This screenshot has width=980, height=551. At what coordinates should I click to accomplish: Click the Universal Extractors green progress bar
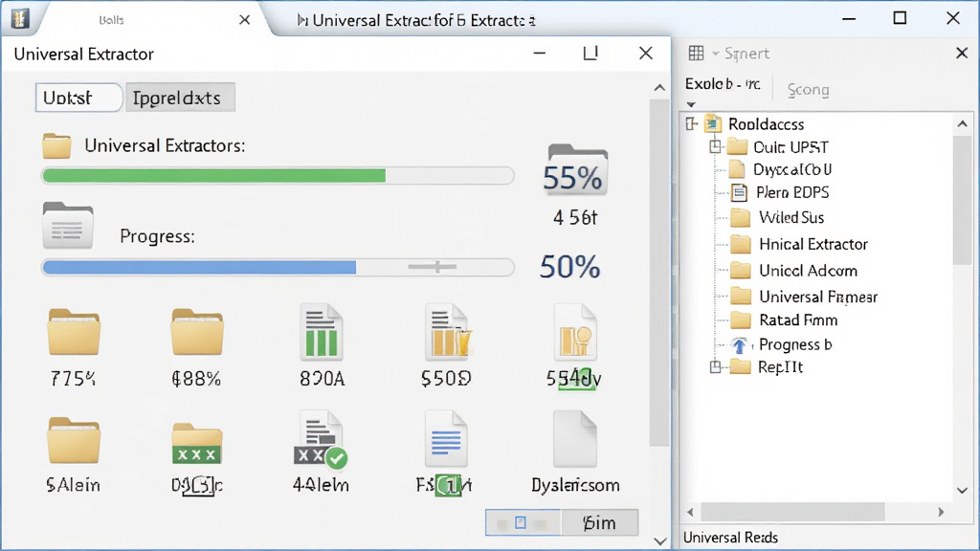click(x=278, y=176)
